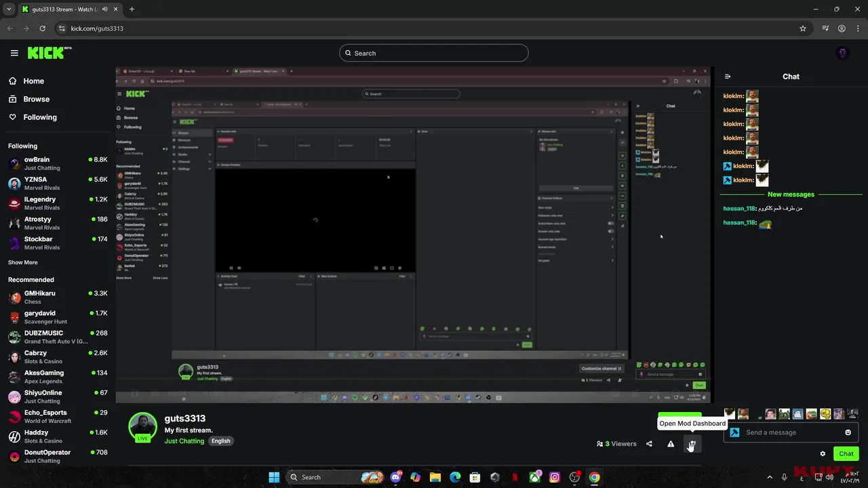The height and width of the screenshot is (488, 868).
Task: Click the Windows taskbar search box
Action: click(x=335, y=477)
